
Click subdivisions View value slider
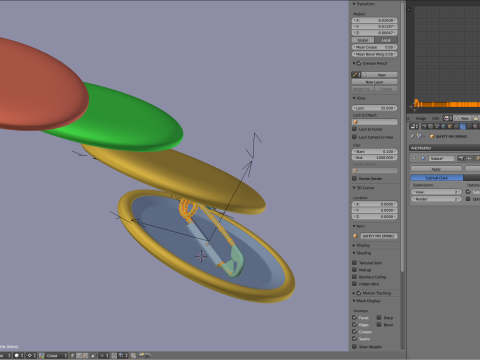click(x=436, y=192)
